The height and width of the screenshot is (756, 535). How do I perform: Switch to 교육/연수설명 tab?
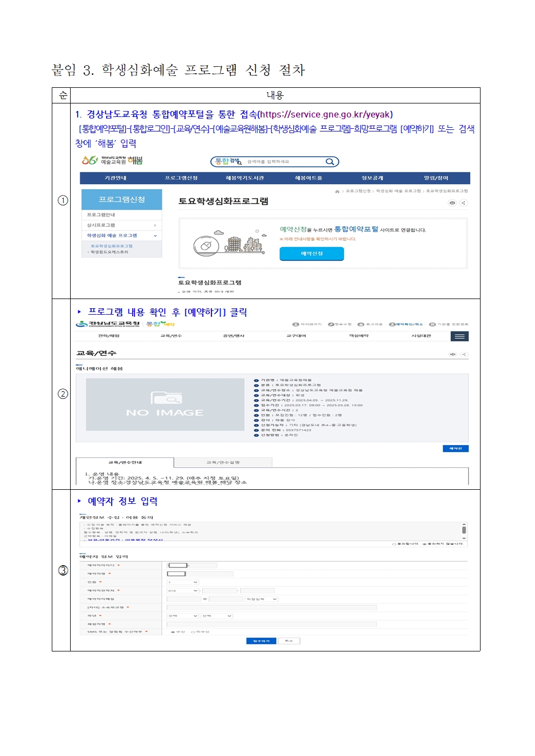click(x=223, y=463)
